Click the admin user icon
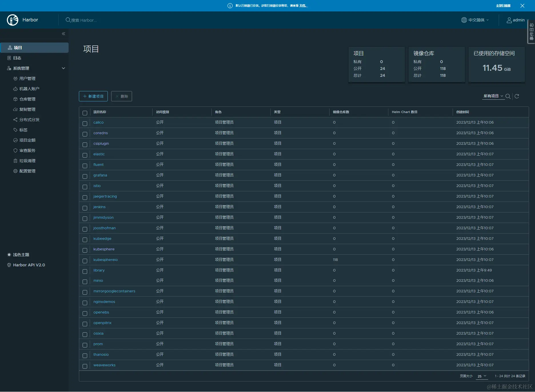 coord(509,20)
